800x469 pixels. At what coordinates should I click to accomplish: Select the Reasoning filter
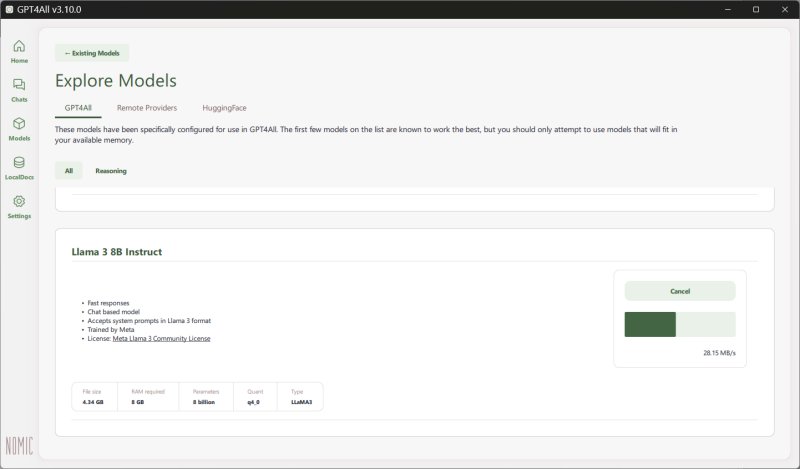coord(111,171)
